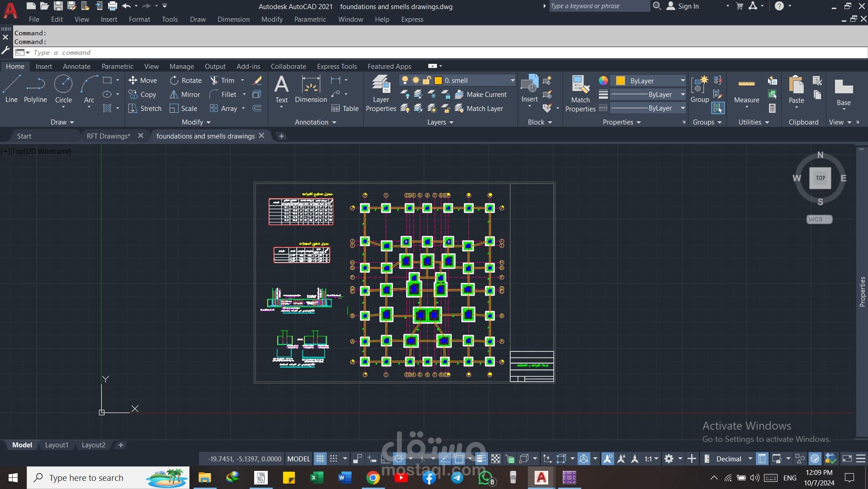Screen dimensions: 868x489
Task: Toggle the layer lightbulb on/off icon
Action: (x=405, y=80)
